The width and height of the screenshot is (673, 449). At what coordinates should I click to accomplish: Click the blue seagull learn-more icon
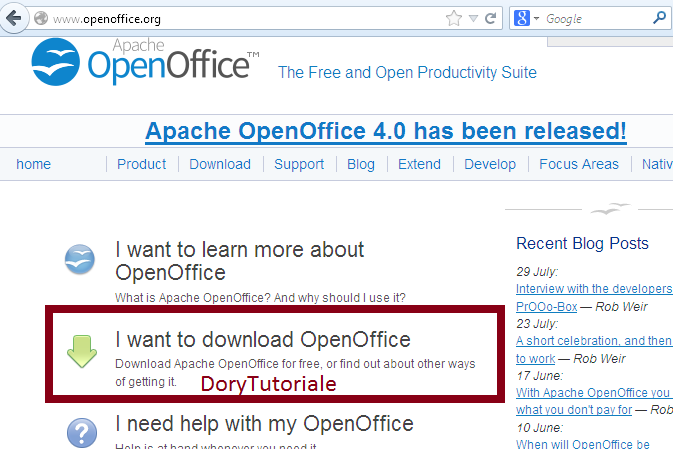(x=80, y=259)
